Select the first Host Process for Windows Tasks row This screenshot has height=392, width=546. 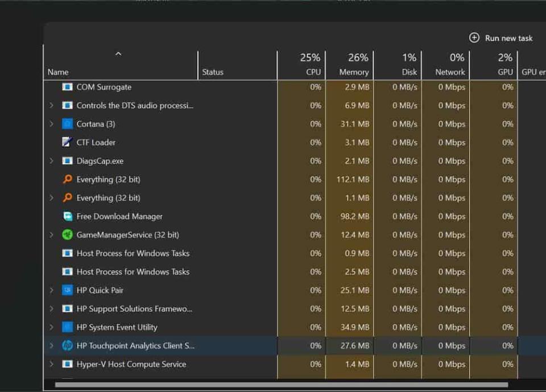click(133, 253)
